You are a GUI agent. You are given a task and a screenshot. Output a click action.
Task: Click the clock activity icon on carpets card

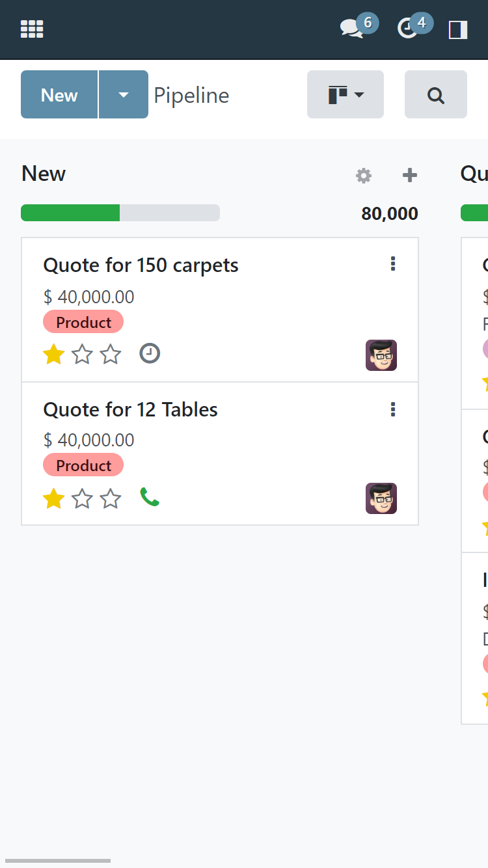(x=150, y=354)
